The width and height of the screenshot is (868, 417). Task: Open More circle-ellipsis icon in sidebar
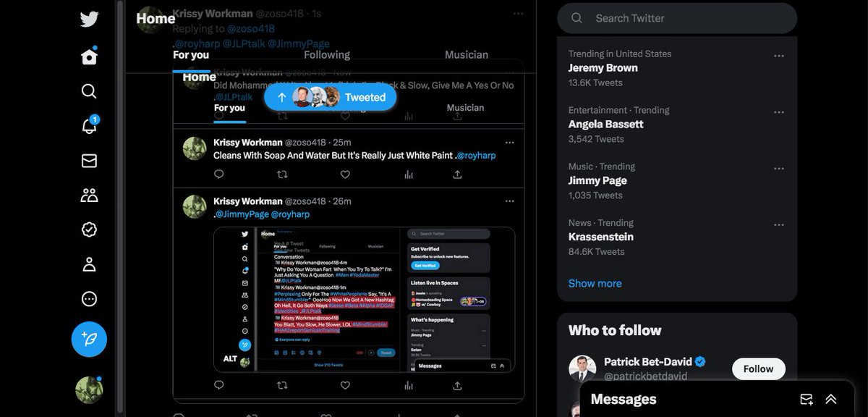coord(89,299)
